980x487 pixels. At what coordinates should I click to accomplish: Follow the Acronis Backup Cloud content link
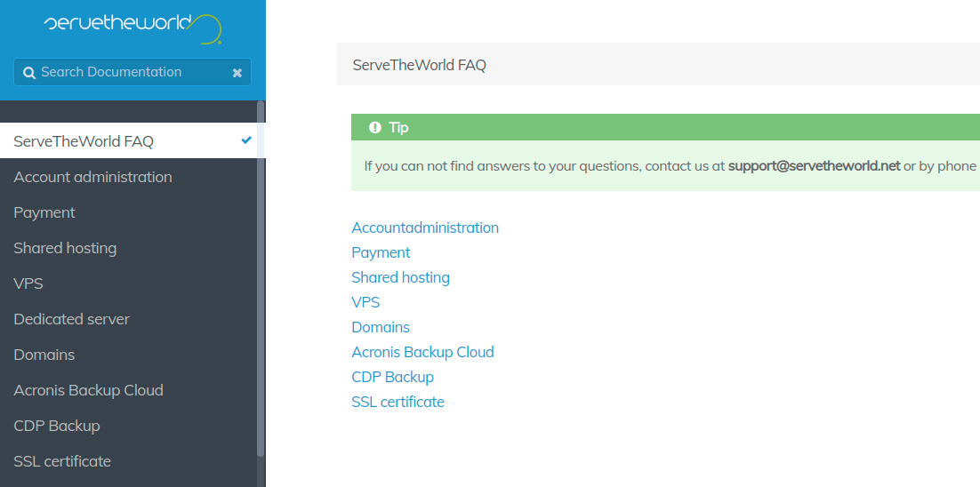[x=422, y=352]
